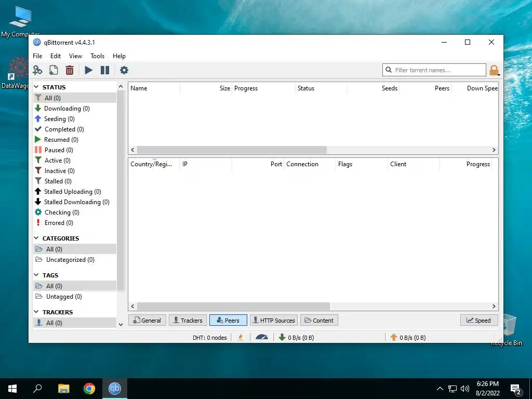
Task: Click torrent list scroll right arrow
Action: click(x=494, y=150)
